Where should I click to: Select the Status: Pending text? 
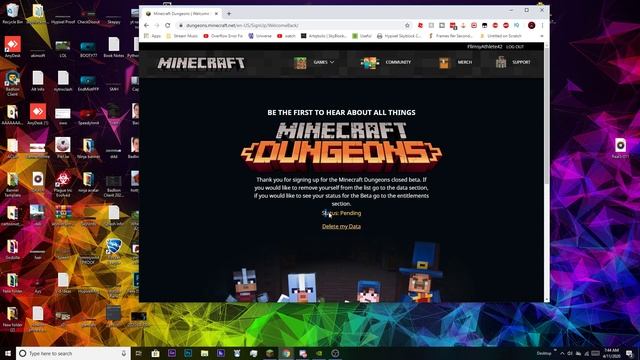click(341, 213)
